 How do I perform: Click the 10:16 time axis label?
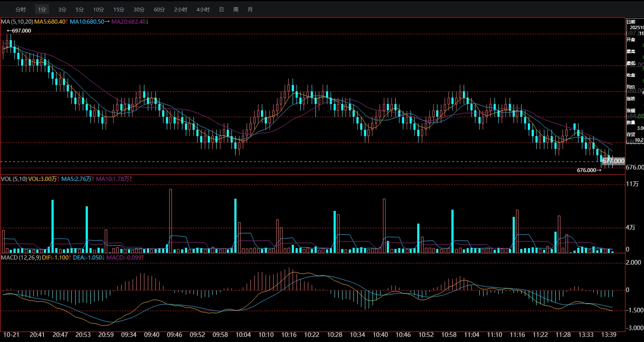coord(289,334)
